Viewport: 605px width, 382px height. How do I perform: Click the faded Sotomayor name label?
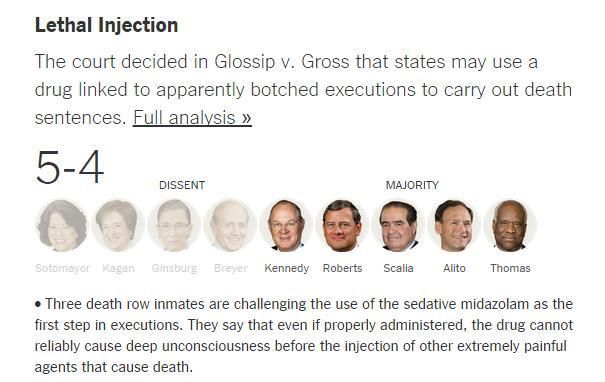pos(62,268)
